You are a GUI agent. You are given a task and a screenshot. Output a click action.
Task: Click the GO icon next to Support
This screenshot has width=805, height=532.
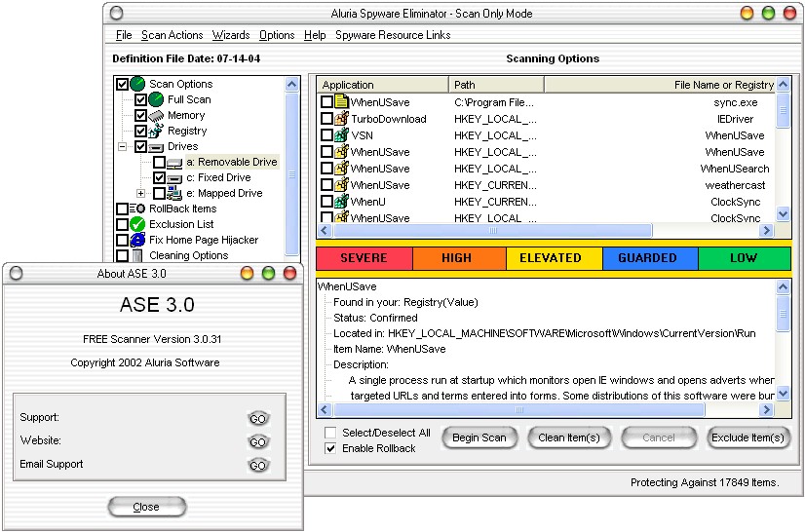pyautogui.click(x=257, y=419)
